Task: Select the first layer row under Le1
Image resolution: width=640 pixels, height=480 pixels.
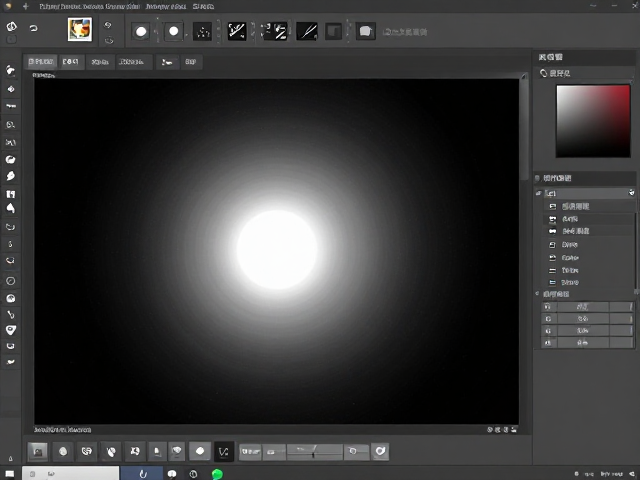Action: coord(589,206)
